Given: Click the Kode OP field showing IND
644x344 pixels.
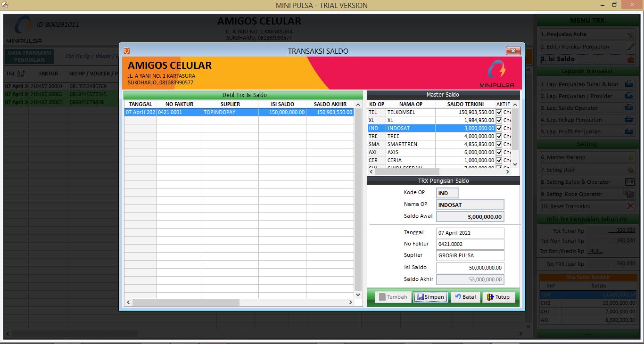Looking at the screenshot, I should point(447,193).
